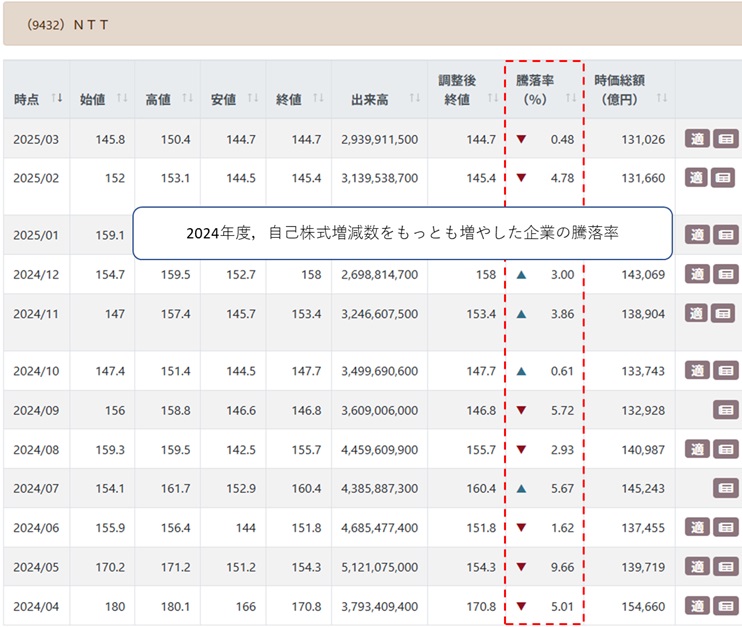Open 適 icon in the 2025/01 row

697,235
